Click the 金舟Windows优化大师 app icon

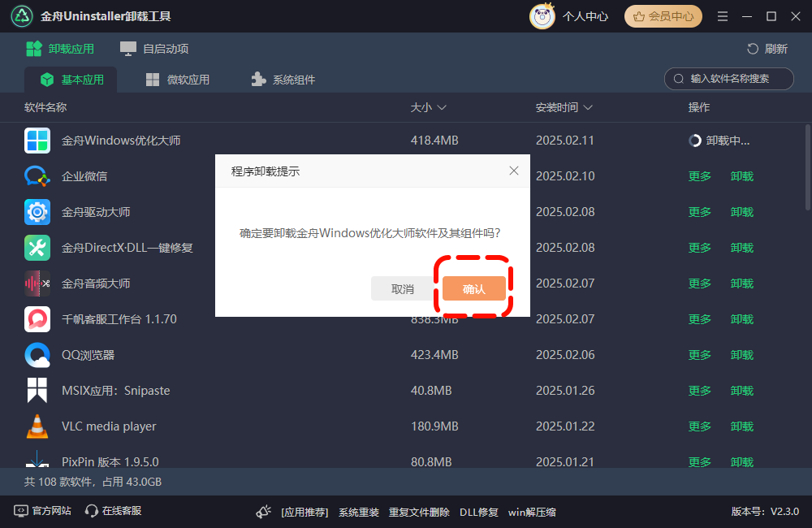click(x=37, y=141)
